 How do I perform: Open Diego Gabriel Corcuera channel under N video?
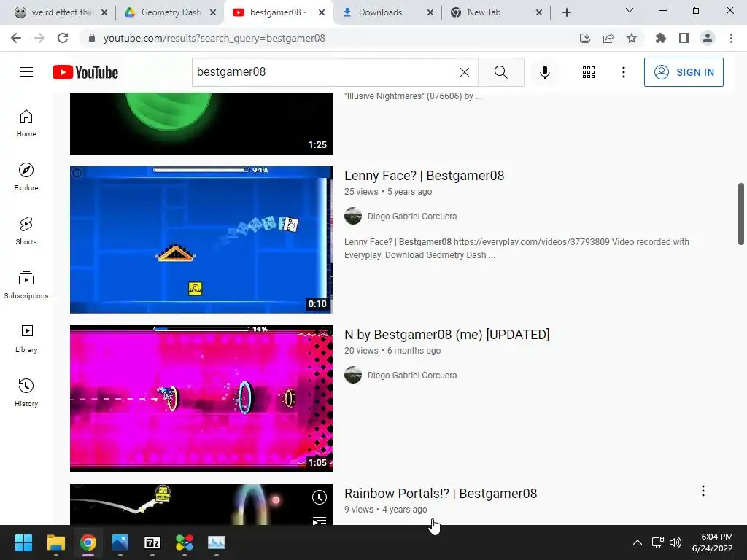pyautogui.click(x=412, y=376)
